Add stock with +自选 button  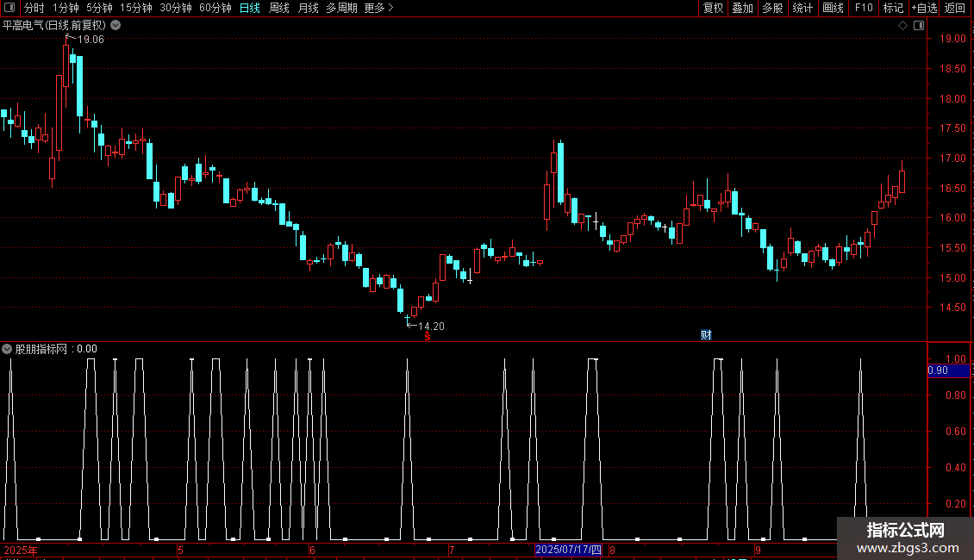tap(924, 8)
